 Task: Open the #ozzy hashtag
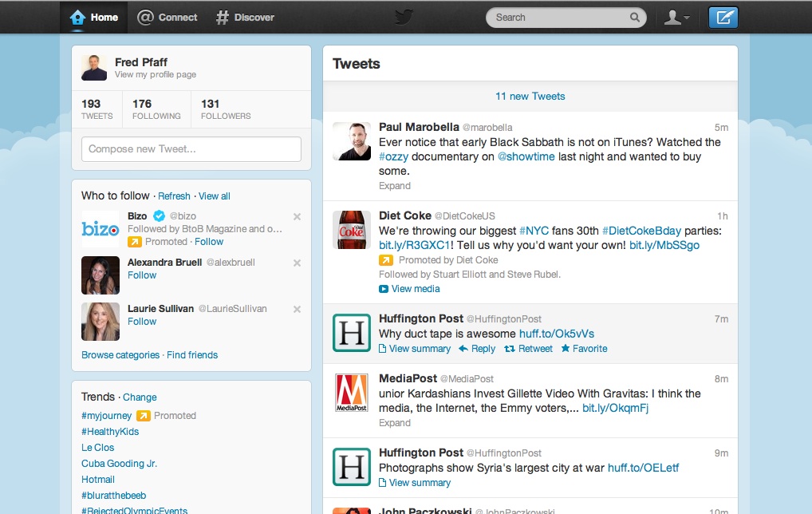[393, 156]
